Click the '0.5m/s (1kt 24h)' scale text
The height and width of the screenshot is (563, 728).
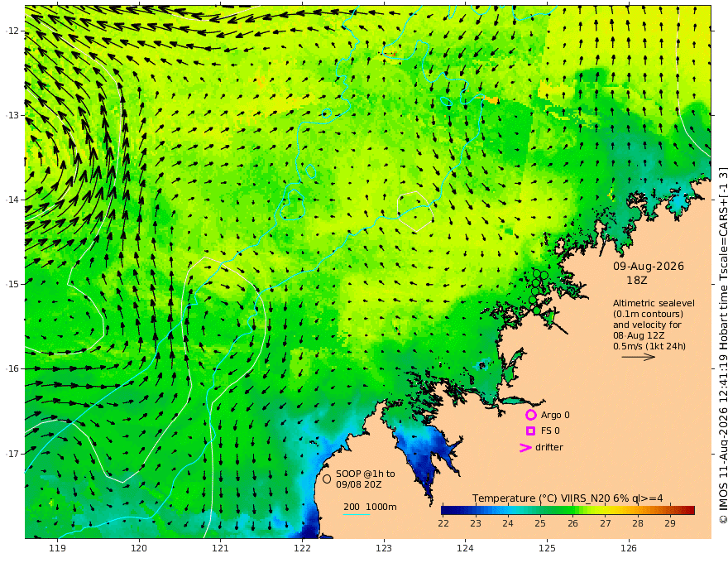(649, 346)
